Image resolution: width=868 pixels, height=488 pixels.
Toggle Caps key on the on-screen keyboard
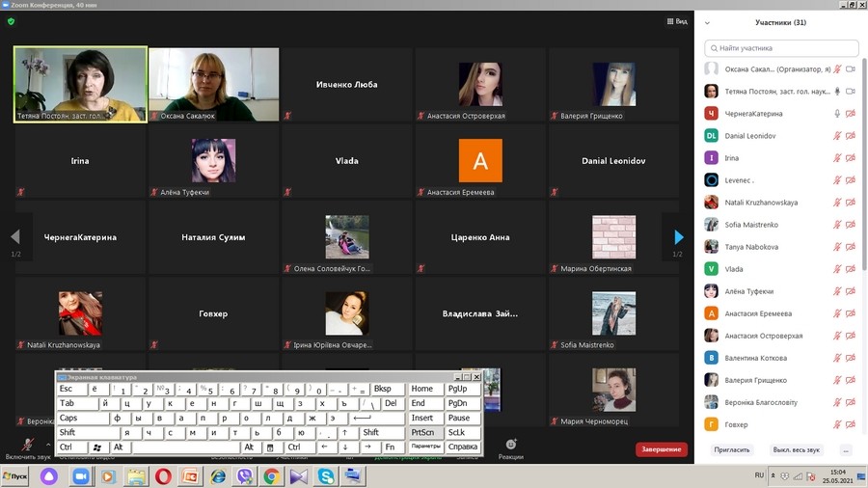coord(81,418)
